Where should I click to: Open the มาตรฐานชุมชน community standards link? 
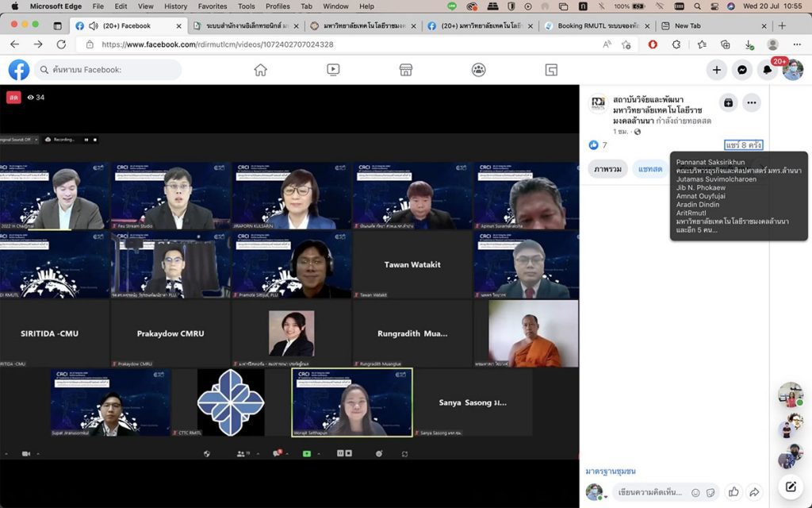[x=611, y=471]
